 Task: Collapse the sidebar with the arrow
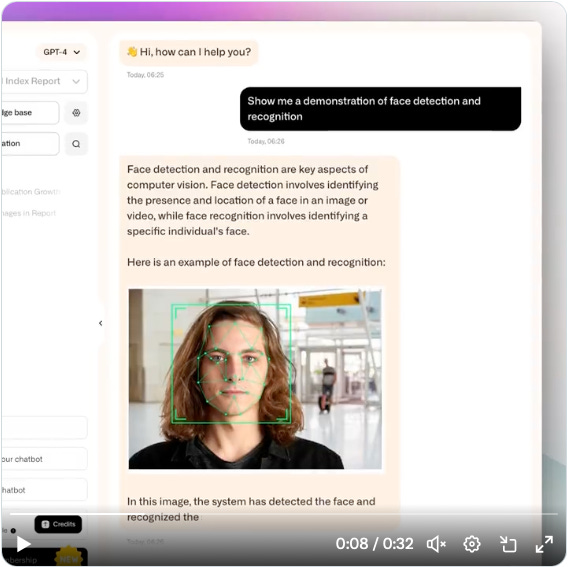tap(100, 323)
